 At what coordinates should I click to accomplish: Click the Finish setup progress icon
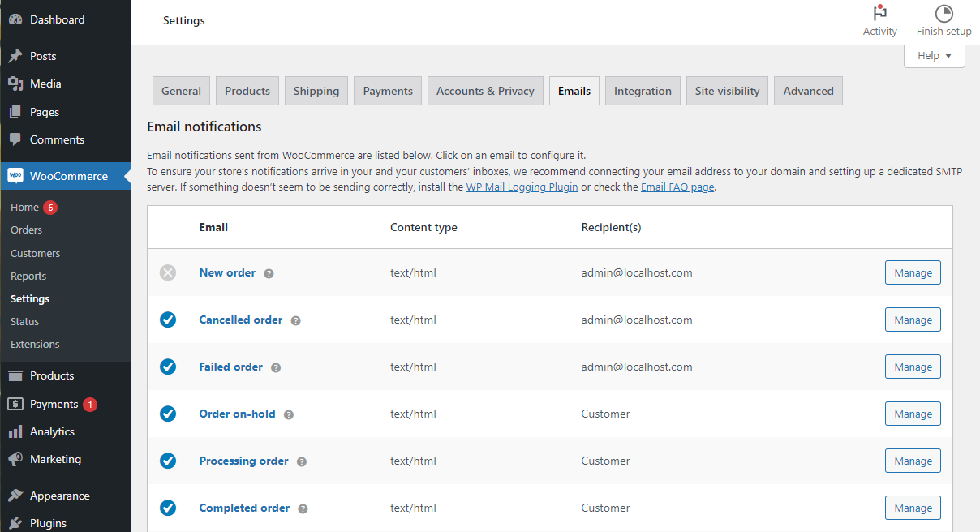click(x=943, y=13)
